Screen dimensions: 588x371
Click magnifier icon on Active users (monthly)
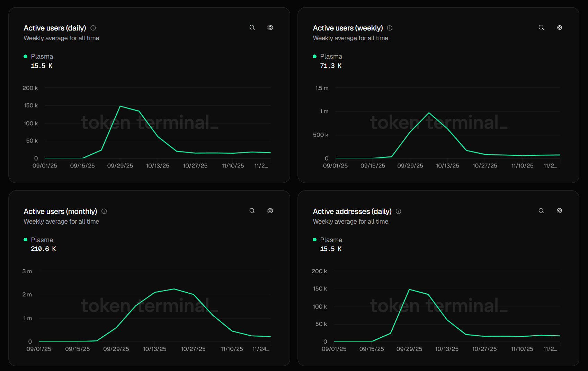pos(252,211)
